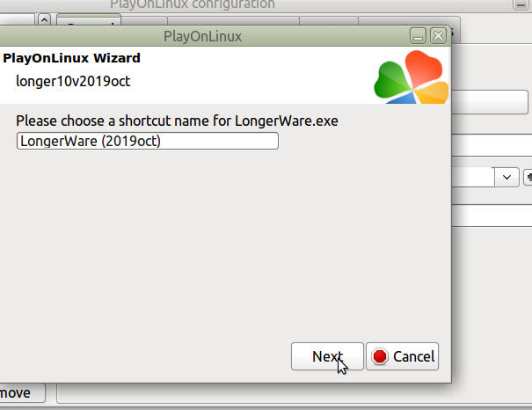Screen dimensions: 532x410
Task: Select the first configuration tab behind the wizard
Action: coord(89,19)
